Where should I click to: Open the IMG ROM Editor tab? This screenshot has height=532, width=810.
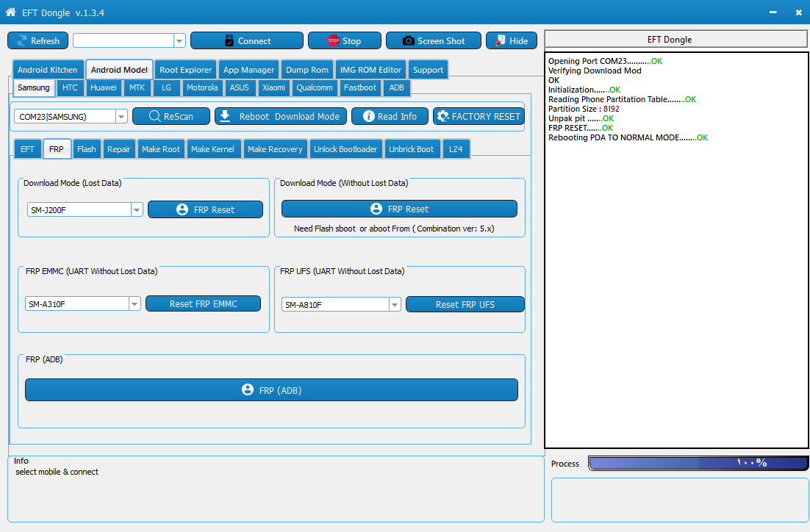pyautogui.click(x=370, y=70)
